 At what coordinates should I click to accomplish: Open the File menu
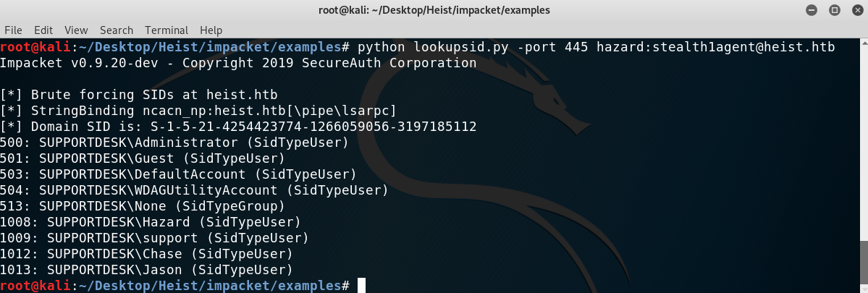point(13,30)
